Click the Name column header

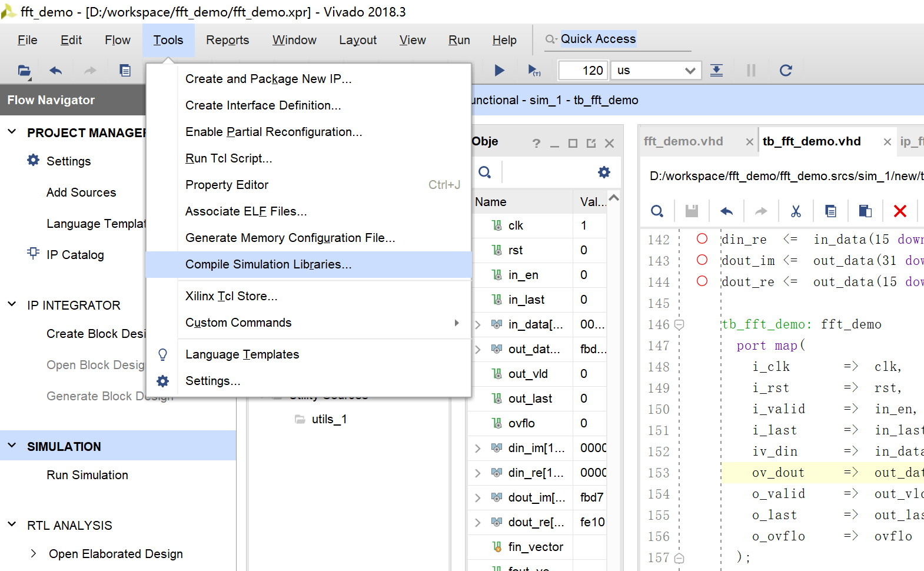[x=521, y=202]
